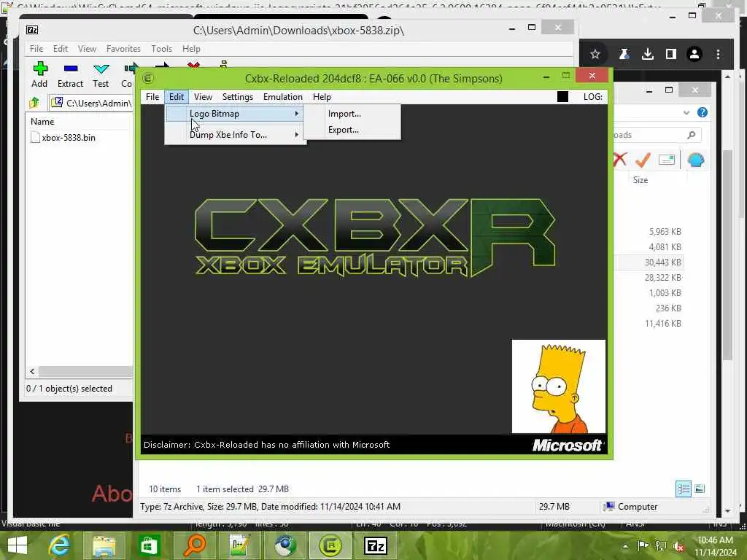
Task: Bookmark page with browser star icon
Action: tap(595, 54)
